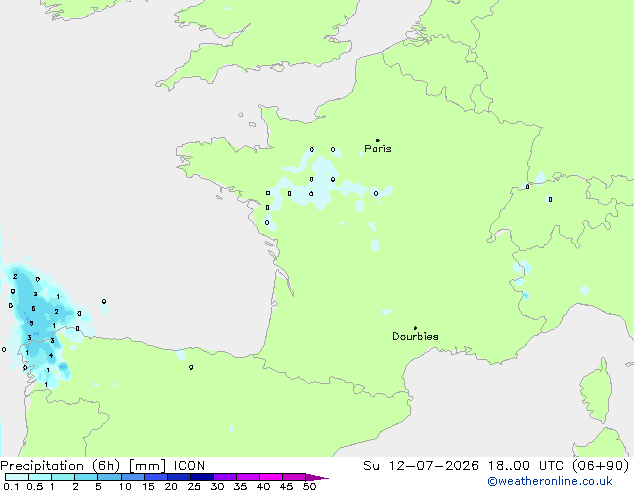Select the 5–10 mm legend color swatch
Image resolution: width=634 pixels, height=490 pixels.
(x=109, y=477)
